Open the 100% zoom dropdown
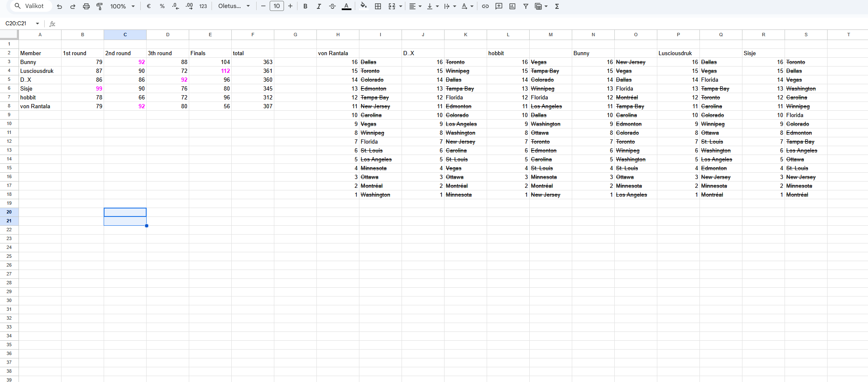 click(123, 6)
